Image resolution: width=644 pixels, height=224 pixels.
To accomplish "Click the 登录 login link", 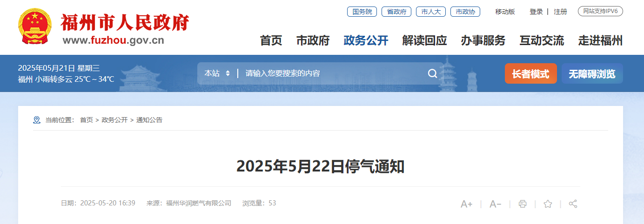I will point(536,12).
